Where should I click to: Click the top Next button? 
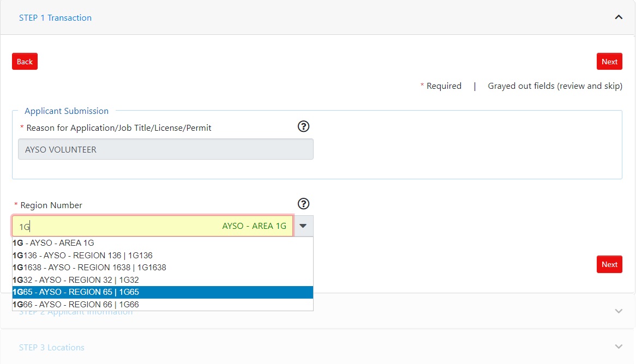pyautogui.click(x=609, y=62)
